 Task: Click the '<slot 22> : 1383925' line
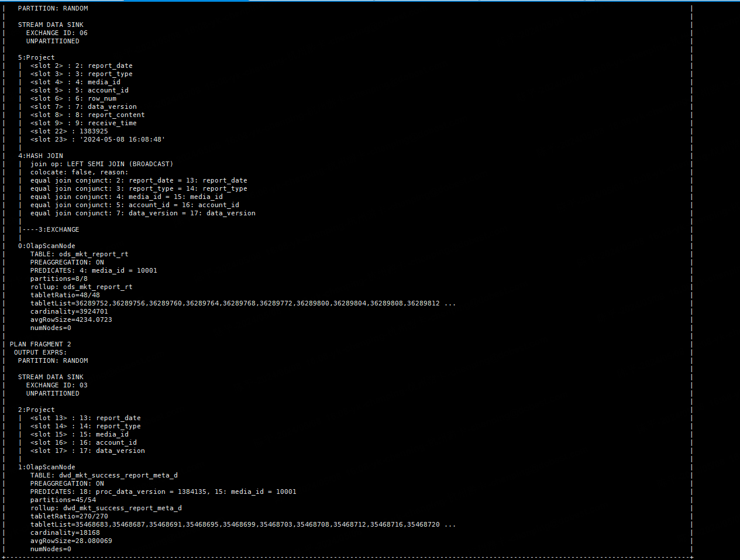click(x=69, y=131)
